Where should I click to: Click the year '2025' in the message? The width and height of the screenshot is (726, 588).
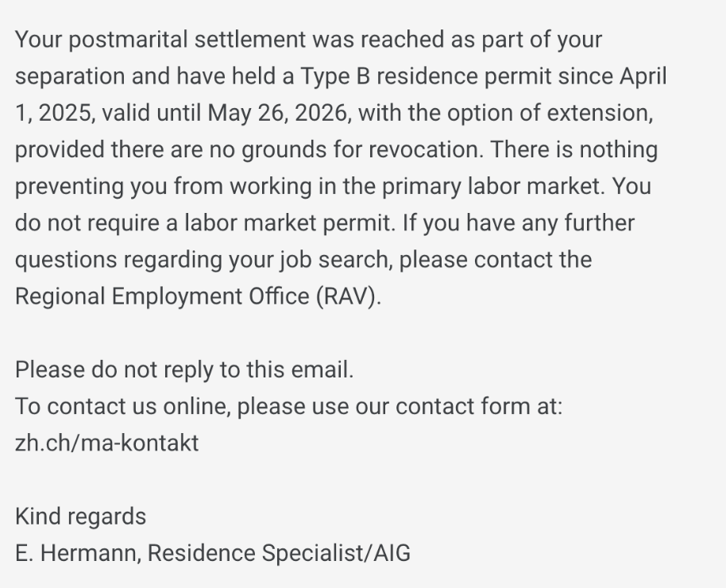point(66,113)
